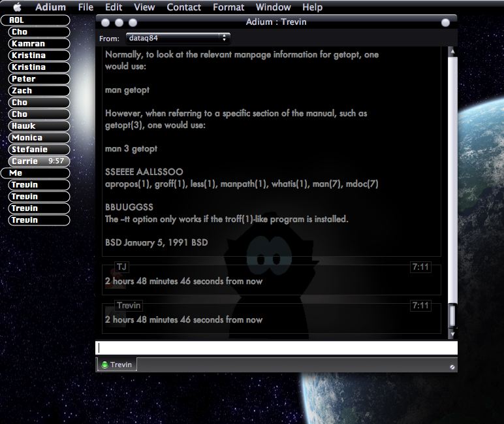The height and width of the screenshot is (424, 504).
Task: Click the message text input field
Action: [276, 348]
